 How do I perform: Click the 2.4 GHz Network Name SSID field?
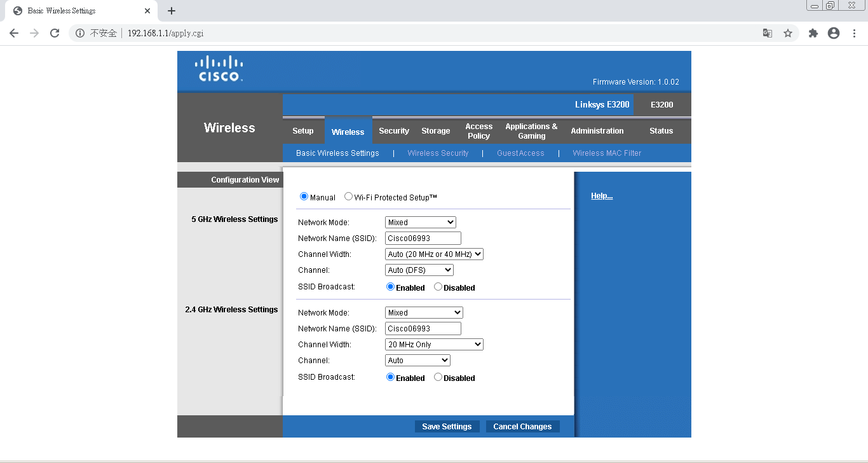click(x=423, y=329)
